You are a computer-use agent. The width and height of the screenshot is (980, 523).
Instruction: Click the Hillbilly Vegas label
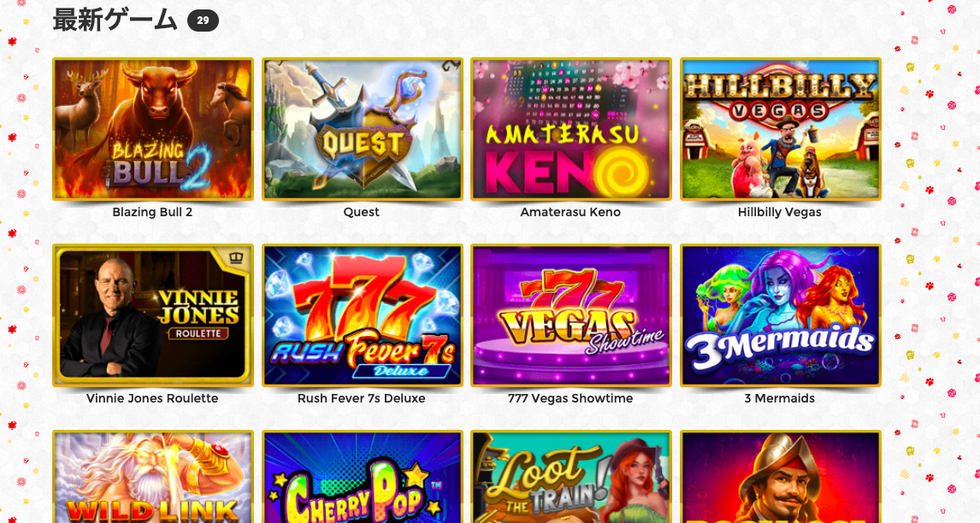click(x=779, y=212)
